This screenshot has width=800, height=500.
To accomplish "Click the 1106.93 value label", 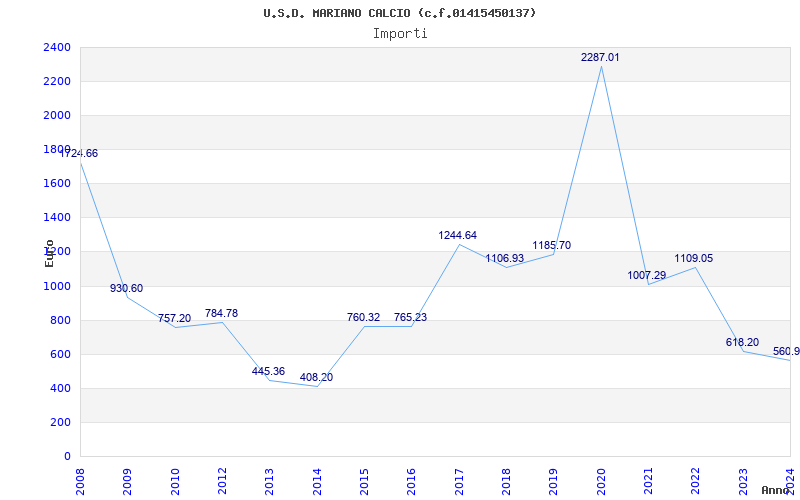I will point(505,259).
